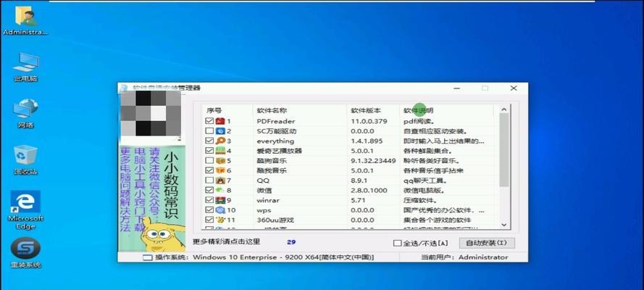
Task: Click version 2.8.0.1000
Action: 369,190
